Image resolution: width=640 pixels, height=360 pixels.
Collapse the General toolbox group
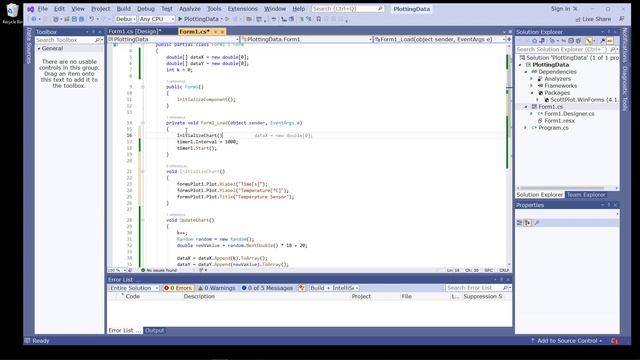tap(39, 48)
